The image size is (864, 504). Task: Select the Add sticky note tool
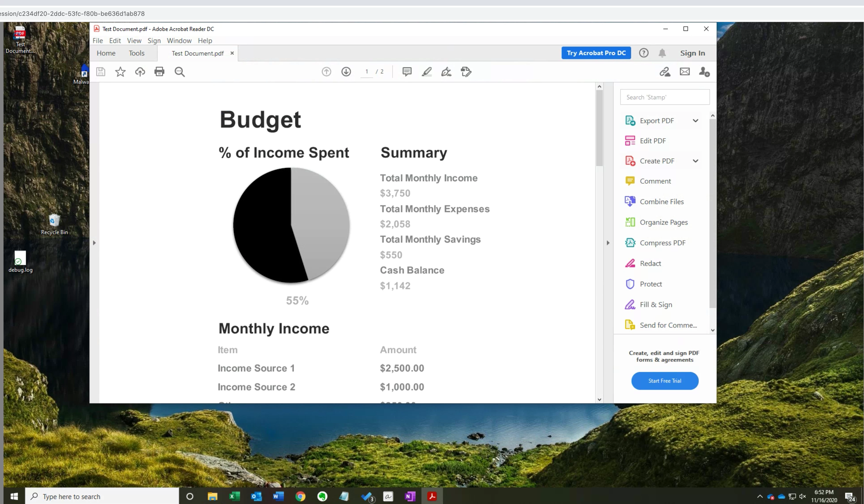[x=407, y=72]
